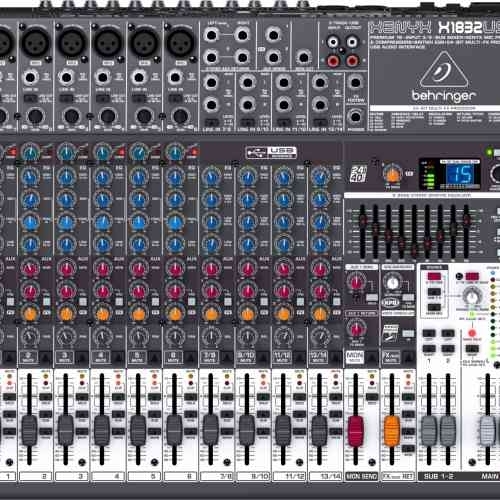This screenshot has width=500, height=500.
Task: Click the Phones headphone jack
Action: click(x=355, y=117)
